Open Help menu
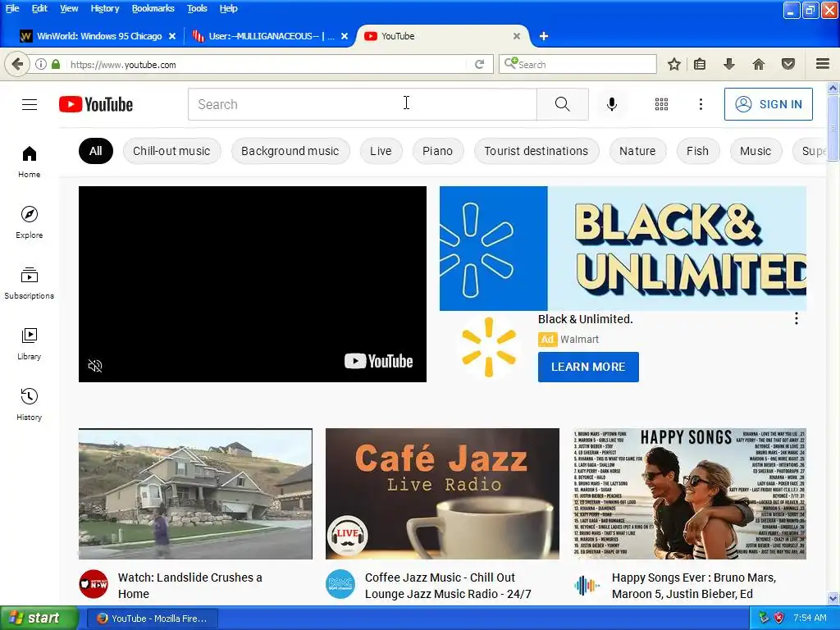 click(228, 8)
